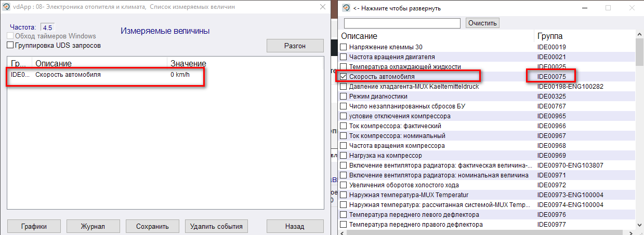This screenshot has width=644, height=235.
Task: Click group code 'IDE00198-ENG100282'
Action: [570, 87]
